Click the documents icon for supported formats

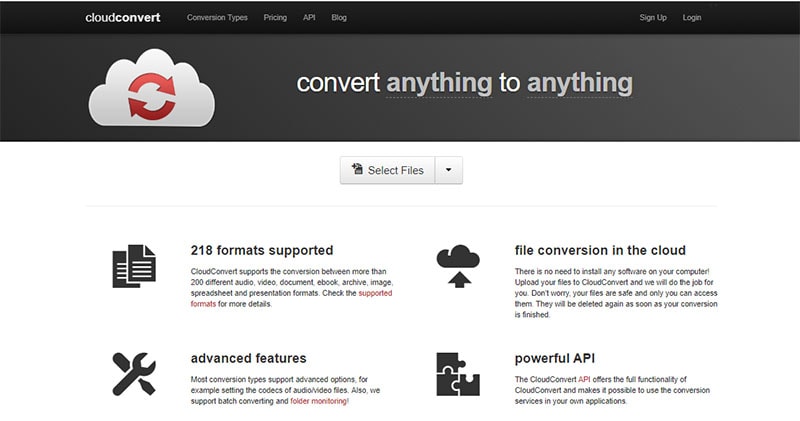tap(134, 266)
